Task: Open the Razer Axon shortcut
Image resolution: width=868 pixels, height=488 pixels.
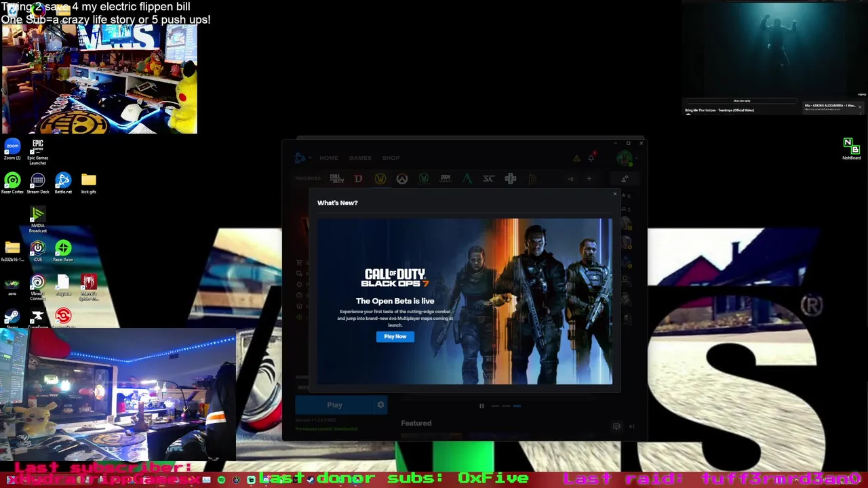Action: click(x=63, y=251)
